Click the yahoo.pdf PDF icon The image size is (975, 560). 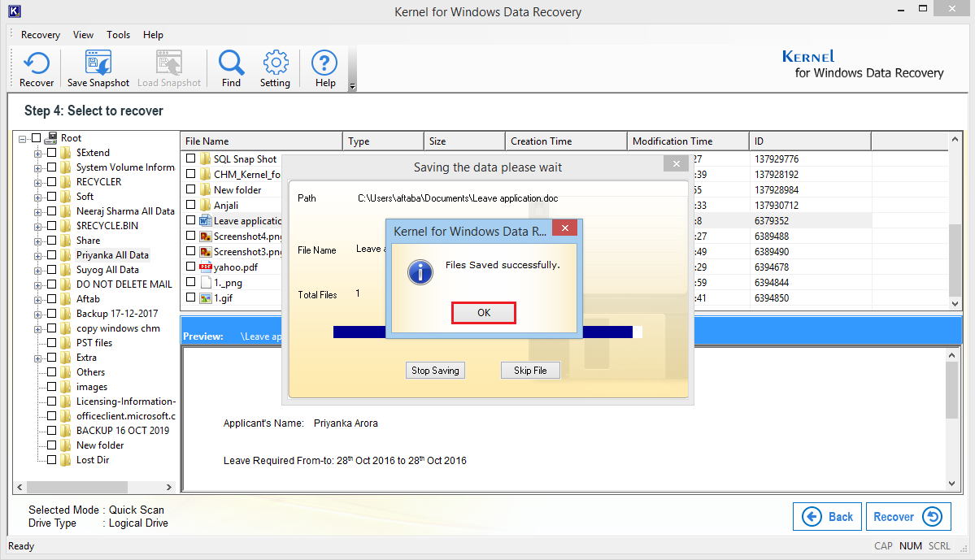(205, 267)
